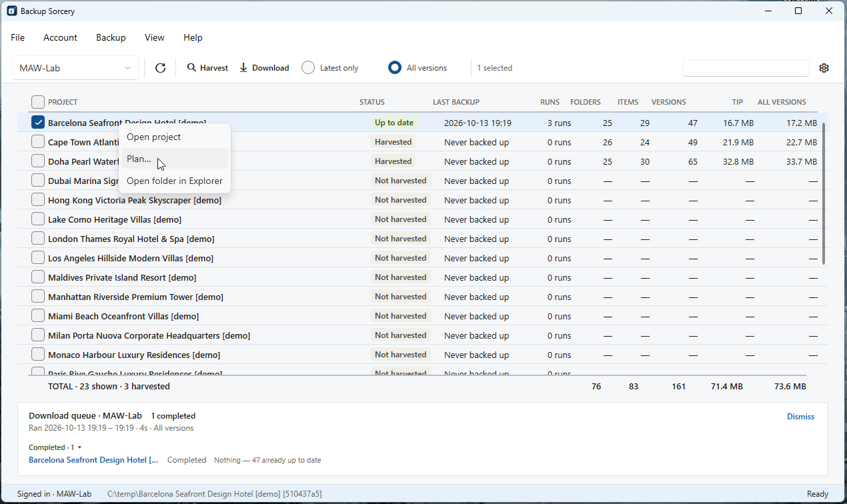Screen dimensions: 847x504
Task: Click the Harvested badge in Cape Town row
Action: (x=393, y=142)
